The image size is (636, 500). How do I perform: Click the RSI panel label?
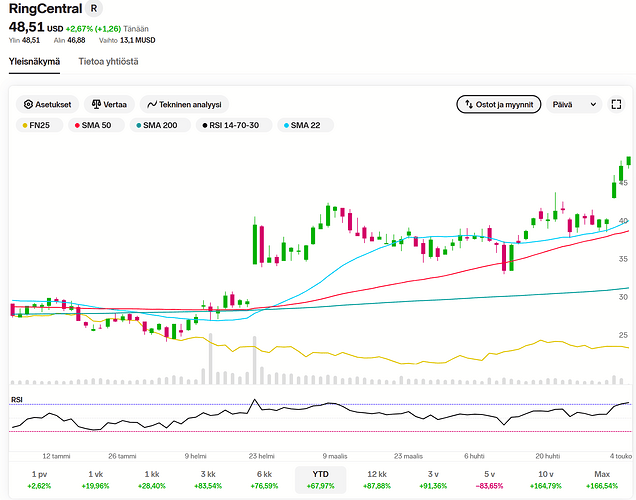17,400
